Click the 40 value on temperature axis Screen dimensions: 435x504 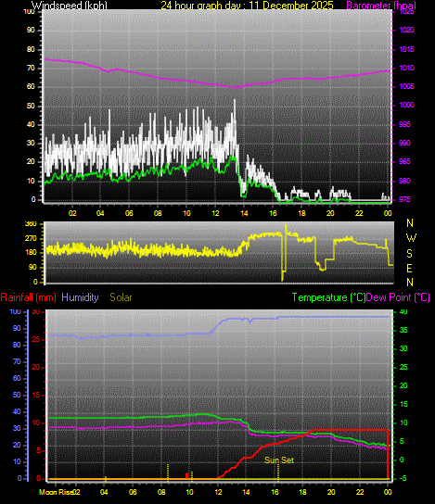pyautogui.click(x=403, y=312)
